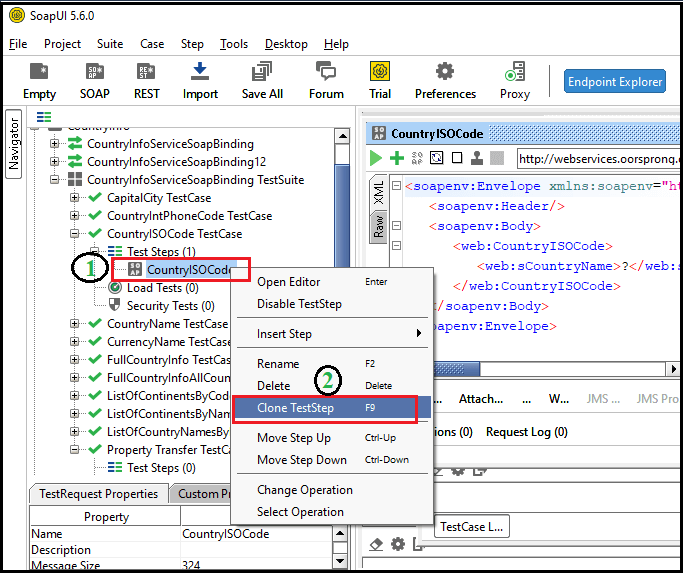The image size is (683, 573).
Task: Select the Raw editor view tab
Action: pos(379,227)
